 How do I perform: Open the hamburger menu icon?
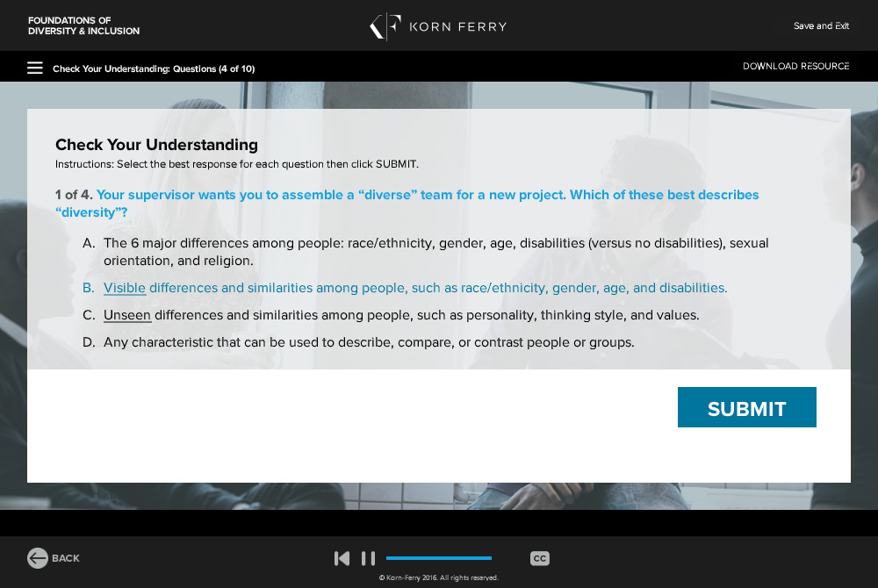click(35, 68)
